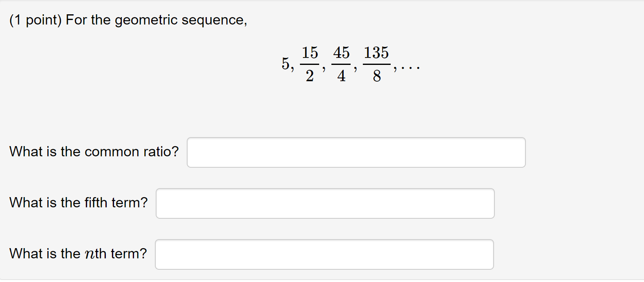This screenshot has width=644, height=282.
Task: Click the numerator 135
Action: 376,53
